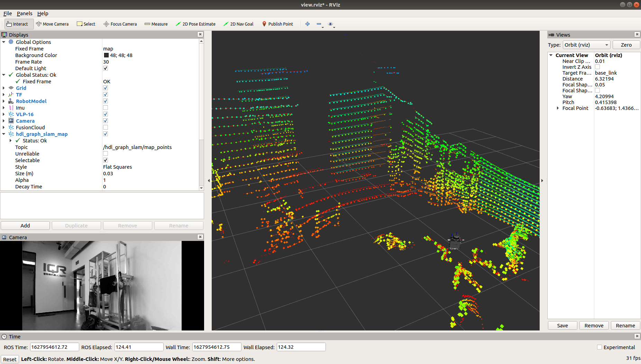Image resolution: width=641 pixels, height=364 pixels.
Task: Expand the Status: Ok row
Action: pos(11,140)
